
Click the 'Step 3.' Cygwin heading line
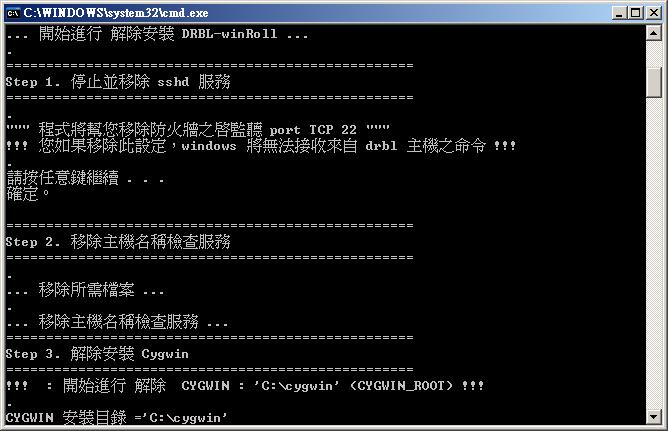97,354
